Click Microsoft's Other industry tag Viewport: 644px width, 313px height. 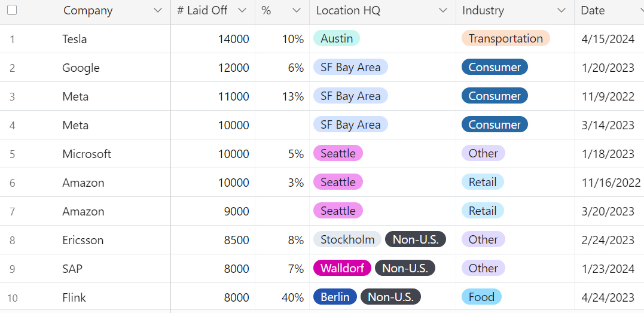tap(483, 153)
